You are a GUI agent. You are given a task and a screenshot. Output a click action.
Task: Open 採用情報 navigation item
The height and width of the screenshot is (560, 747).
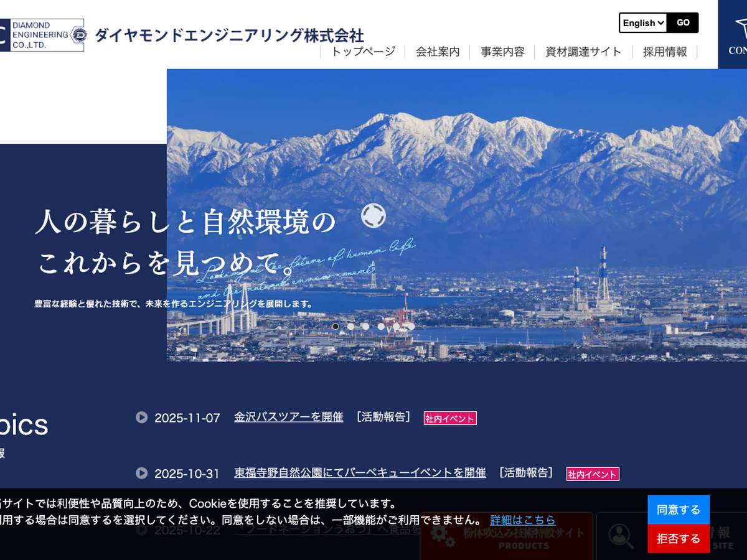(x=665, y=52)
